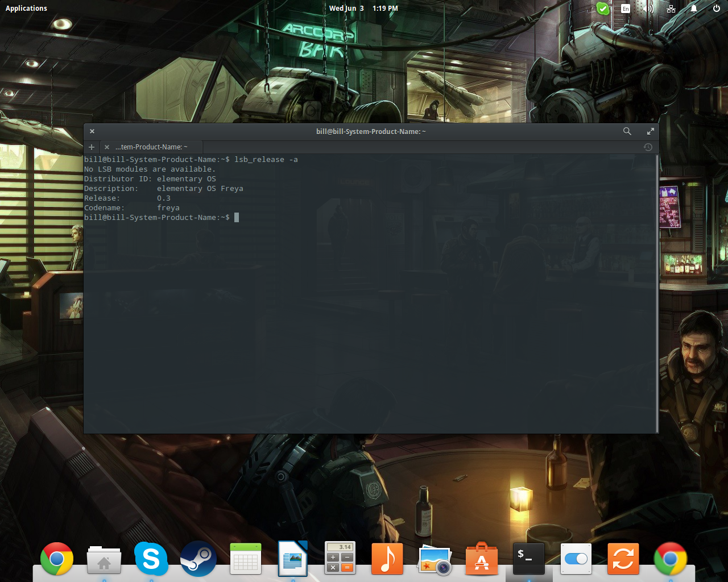Viewport: 728px width, 582px height.
Task: Open the Applications menu
Action: click(x=26, y=8)
